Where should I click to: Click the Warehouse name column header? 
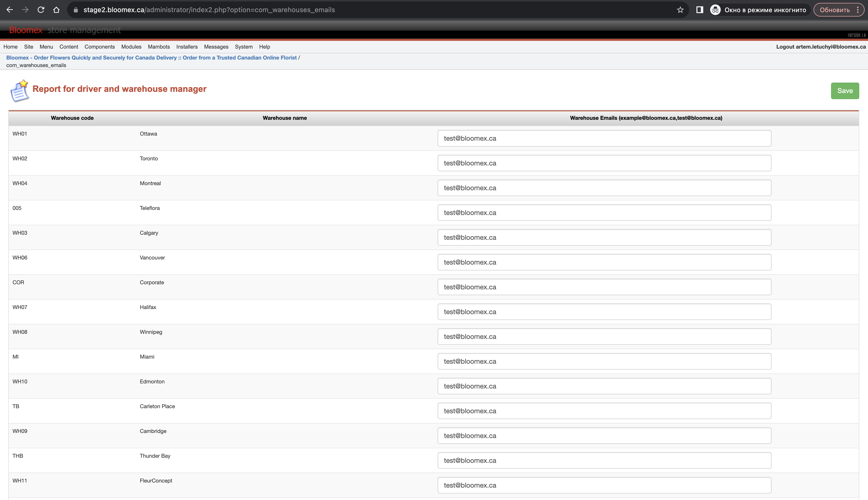(x=285, y=118)
